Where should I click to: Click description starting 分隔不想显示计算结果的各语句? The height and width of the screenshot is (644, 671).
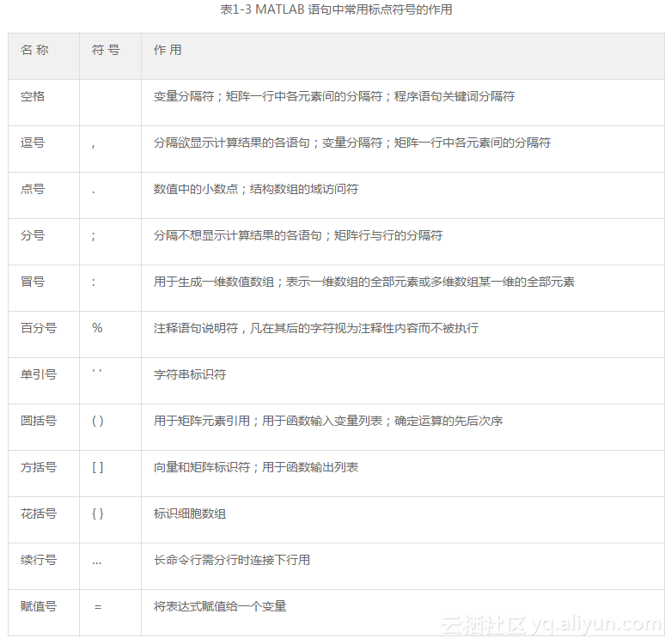[298, 235]
